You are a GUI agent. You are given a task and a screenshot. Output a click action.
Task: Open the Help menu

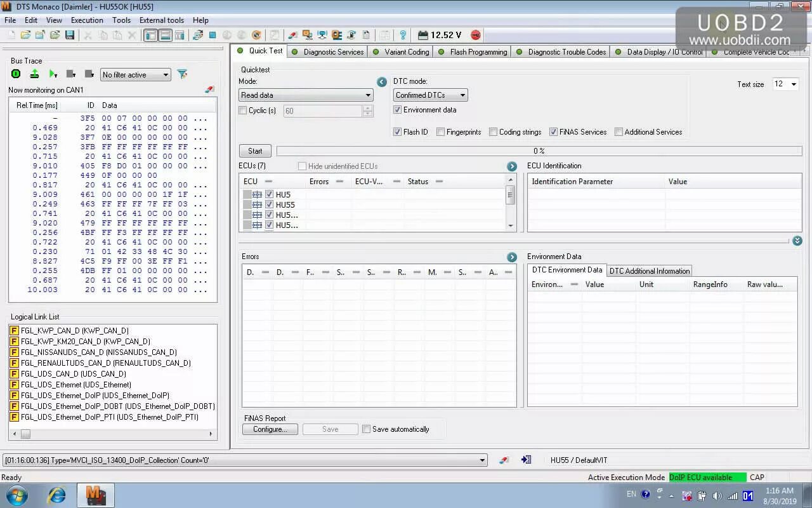(x=200, y=20)
